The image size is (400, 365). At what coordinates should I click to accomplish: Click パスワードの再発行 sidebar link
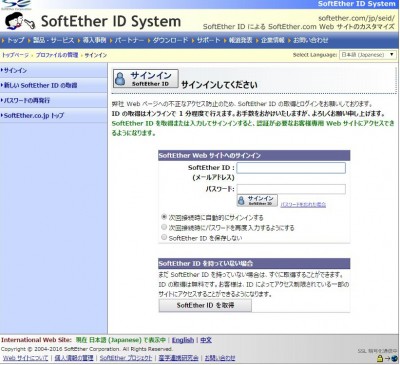click(x=27, y=100)
